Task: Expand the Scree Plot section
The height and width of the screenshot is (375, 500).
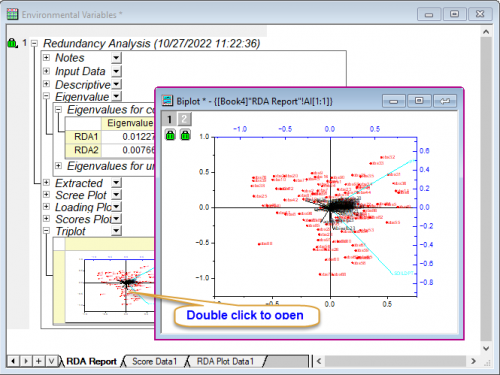Action: (46, 194)
